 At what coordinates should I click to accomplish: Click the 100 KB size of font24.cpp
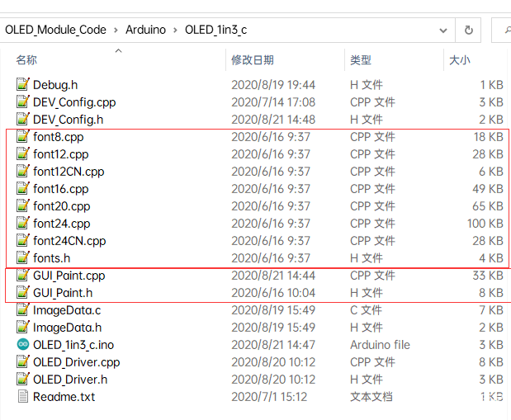485,224
